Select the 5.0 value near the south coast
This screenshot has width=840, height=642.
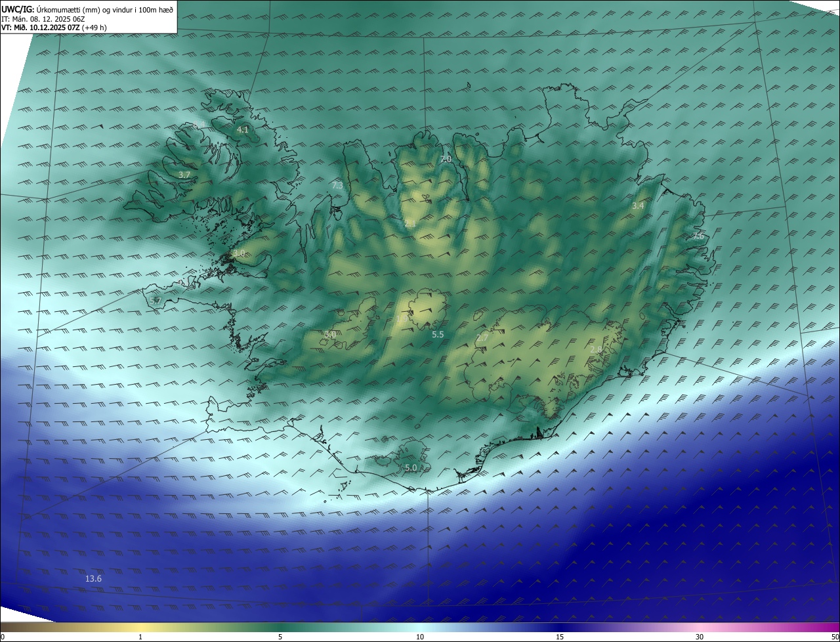[411, 468]
